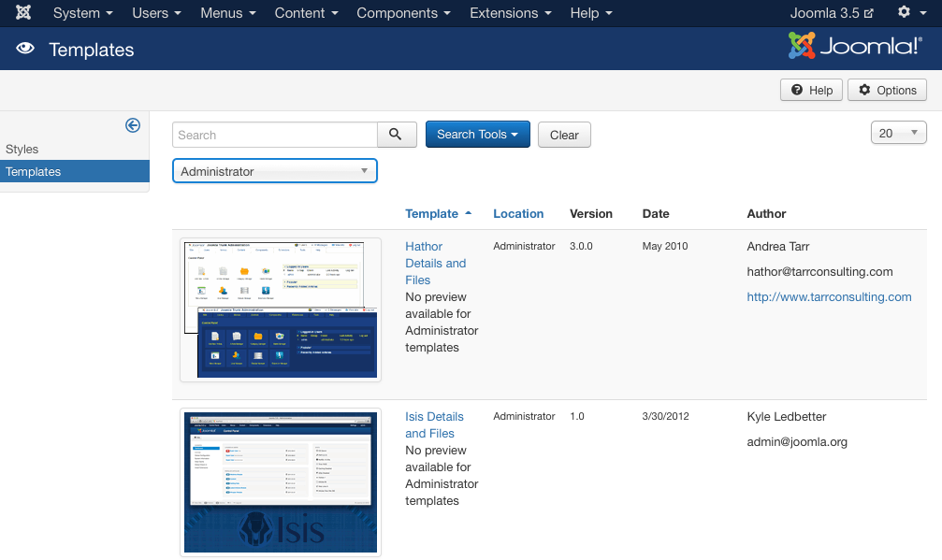Click inside the Search text field
942x560 pixels.
coord(274,135)
